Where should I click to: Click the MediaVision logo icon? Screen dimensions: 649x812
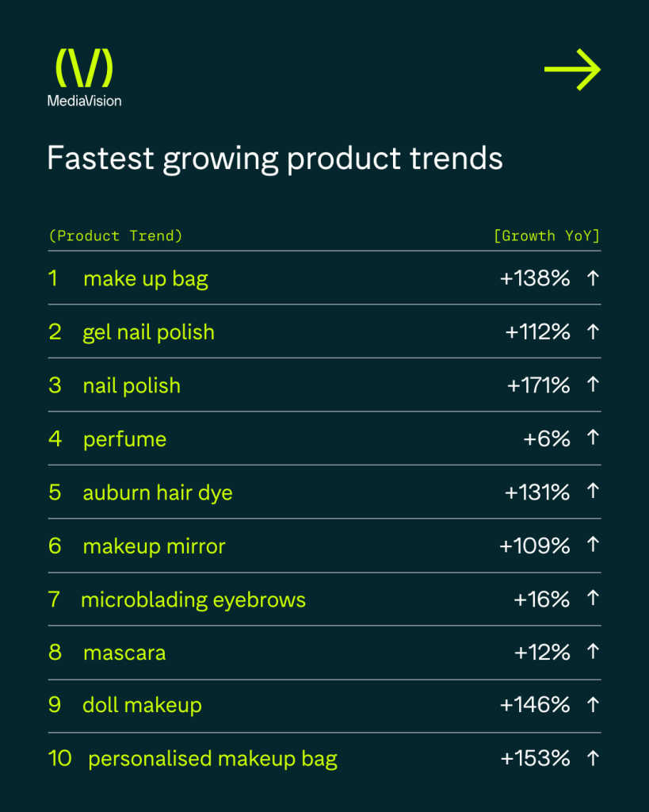[84, 68]
